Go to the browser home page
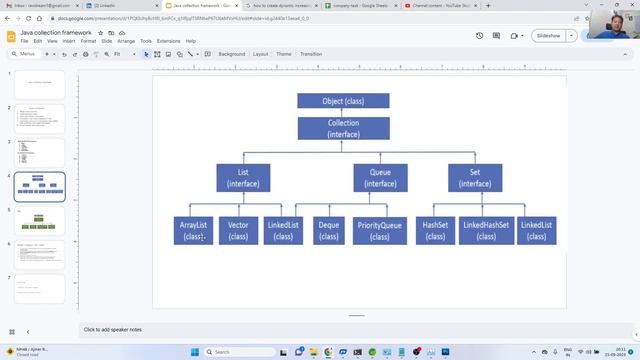 39,18
